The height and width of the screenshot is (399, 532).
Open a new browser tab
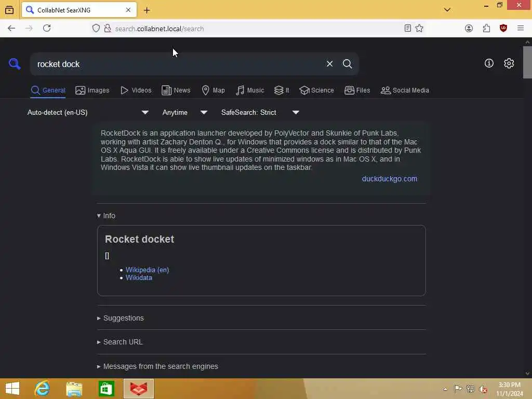tap(147, 10)
